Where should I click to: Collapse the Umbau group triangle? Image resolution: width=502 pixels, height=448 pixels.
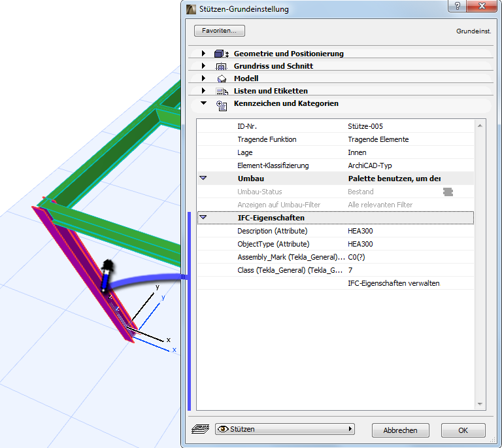(203, 178)
